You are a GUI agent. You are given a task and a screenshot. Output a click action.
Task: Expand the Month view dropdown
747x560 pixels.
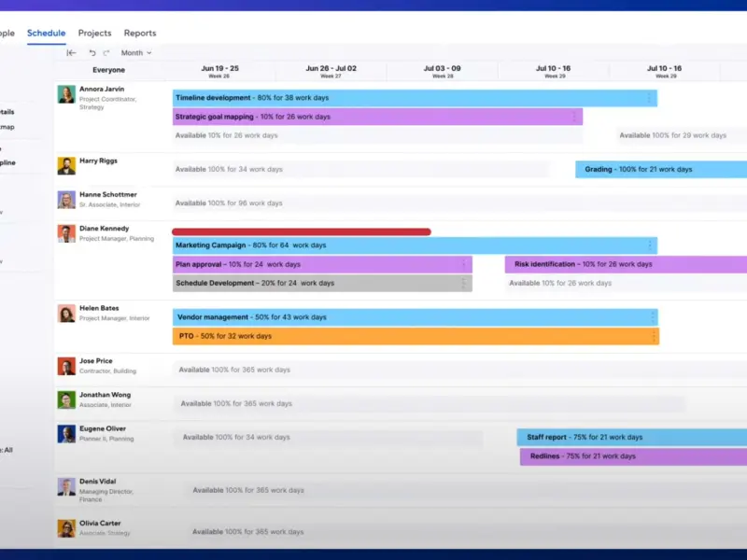click(x=136, y=53)
